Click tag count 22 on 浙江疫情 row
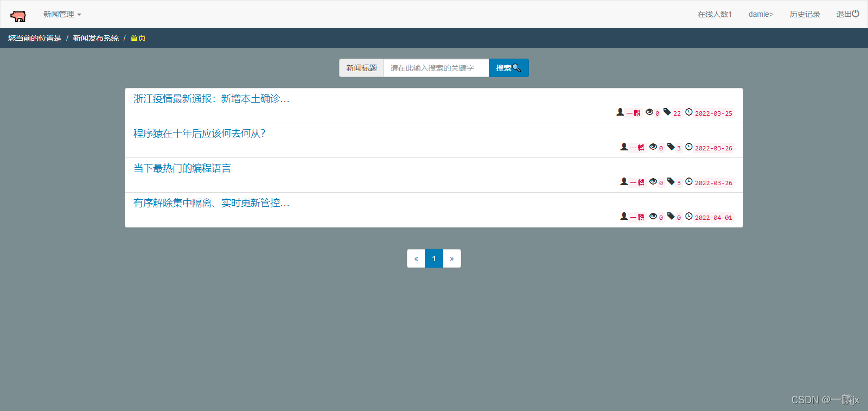 tap(677, 113)
